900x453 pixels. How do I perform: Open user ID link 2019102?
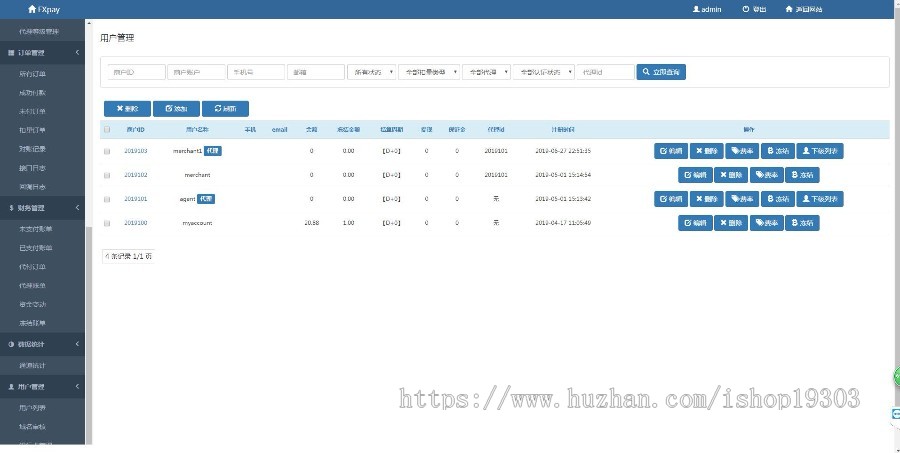(135, 175)
